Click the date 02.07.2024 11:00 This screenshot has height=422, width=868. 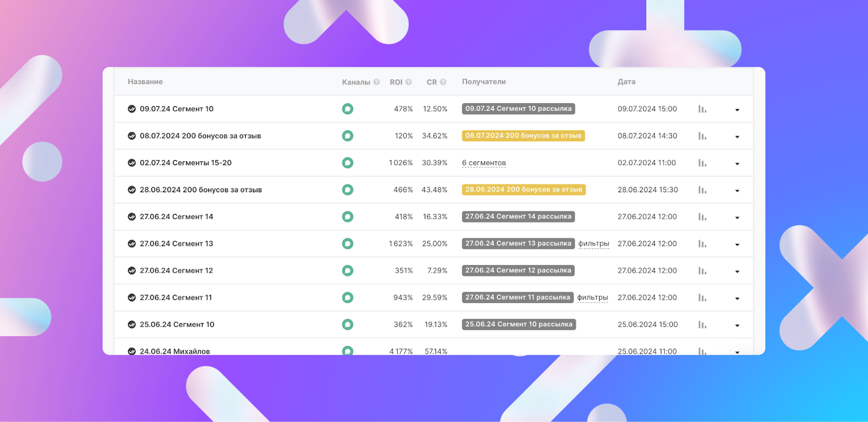tap(647, 163)
